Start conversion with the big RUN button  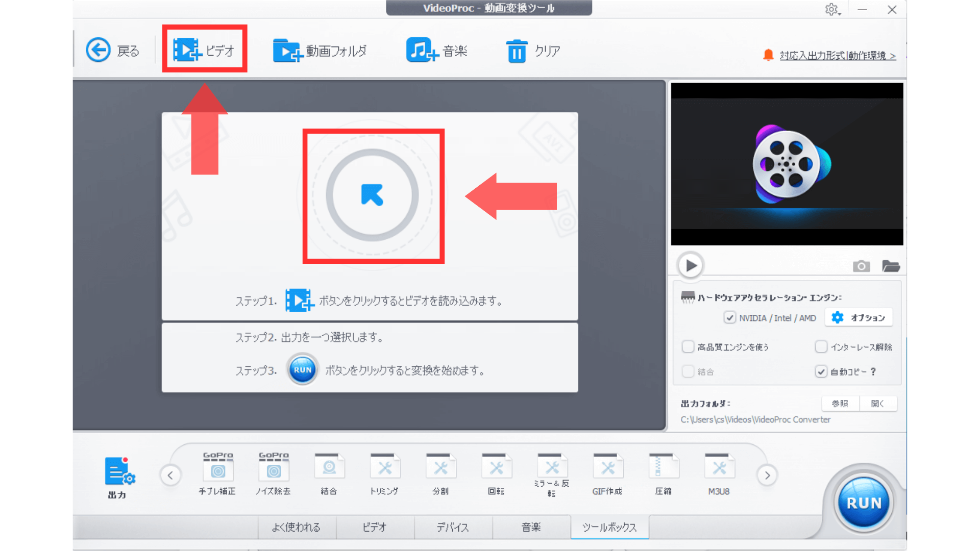[x=864, y=503]
